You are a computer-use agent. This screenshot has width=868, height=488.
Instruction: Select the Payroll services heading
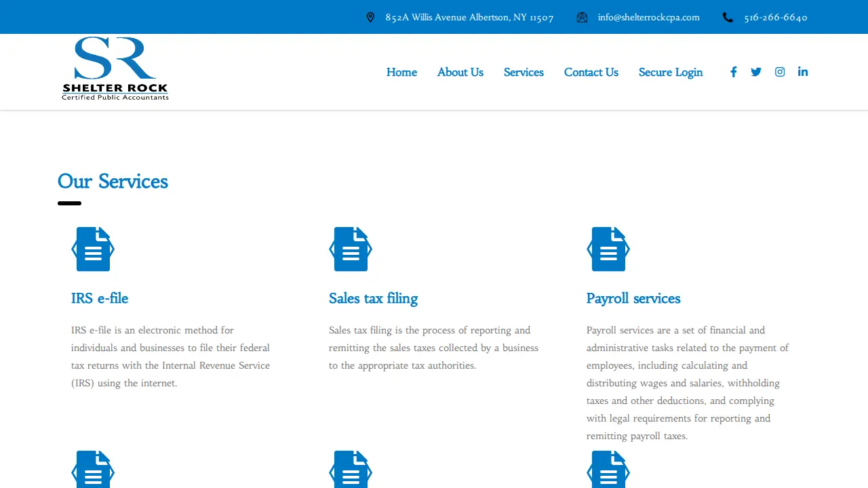click(633, 299)
